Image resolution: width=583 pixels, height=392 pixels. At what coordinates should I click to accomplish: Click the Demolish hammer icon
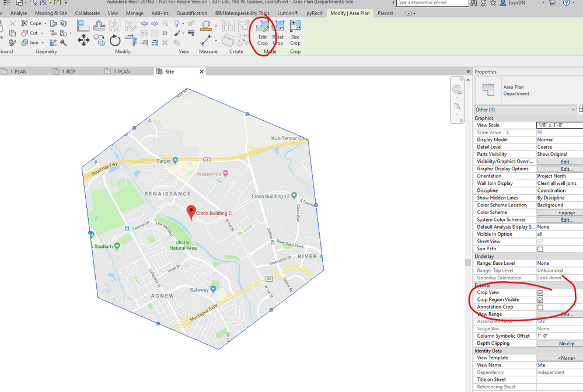(64, 43)
